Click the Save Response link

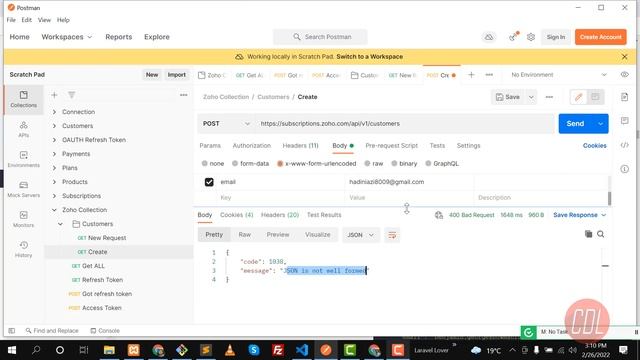[x=575, y=215]
